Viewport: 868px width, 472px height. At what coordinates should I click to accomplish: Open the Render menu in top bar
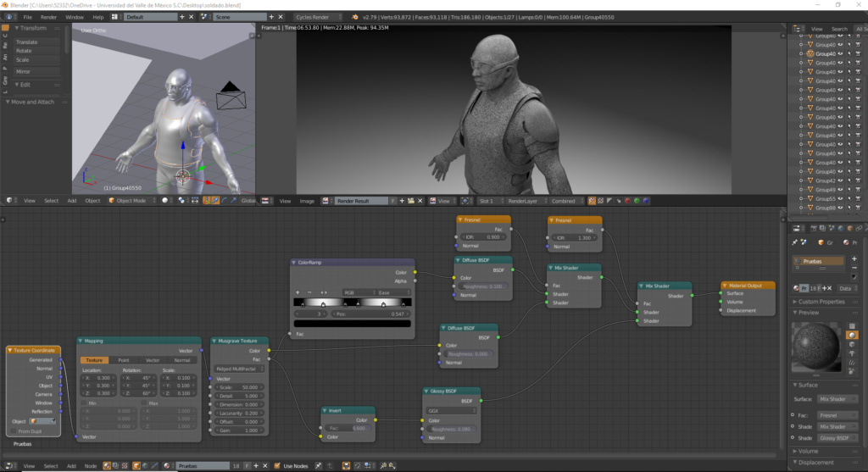(x=49, y=17)
